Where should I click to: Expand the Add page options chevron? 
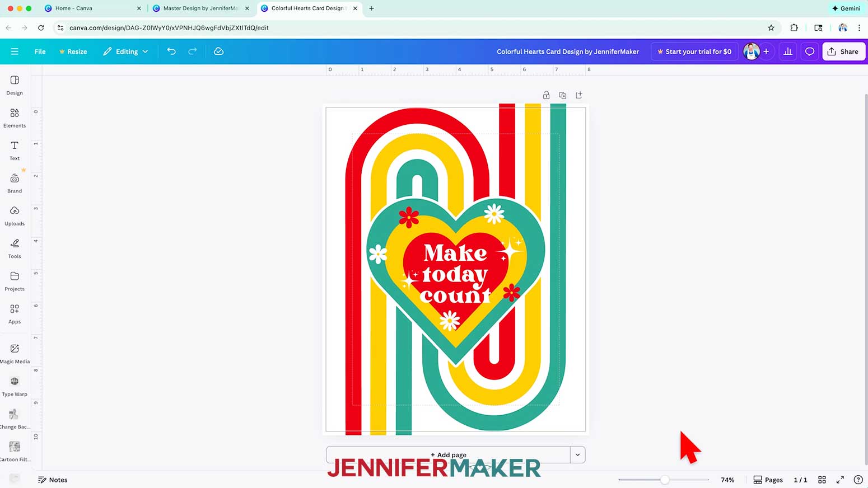[x=578, y=454]
